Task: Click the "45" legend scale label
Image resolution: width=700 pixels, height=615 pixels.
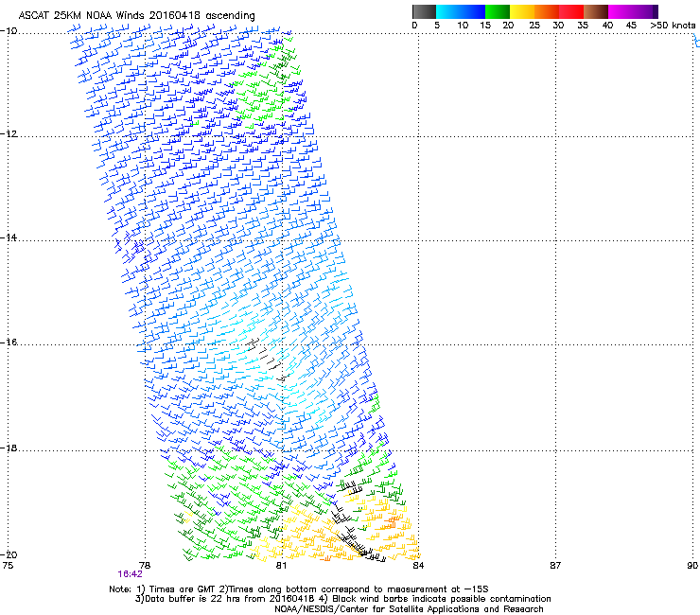Action: pos(631,26)
